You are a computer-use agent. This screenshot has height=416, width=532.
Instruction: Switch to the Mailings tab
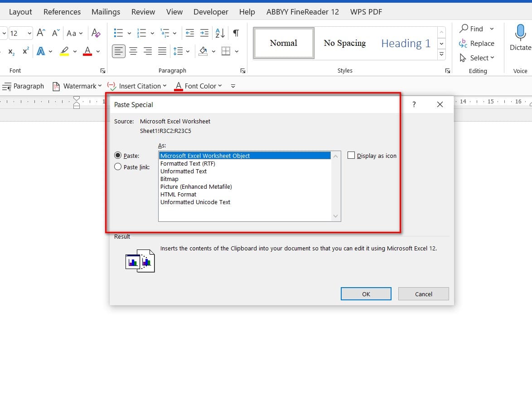click(106, 12)
